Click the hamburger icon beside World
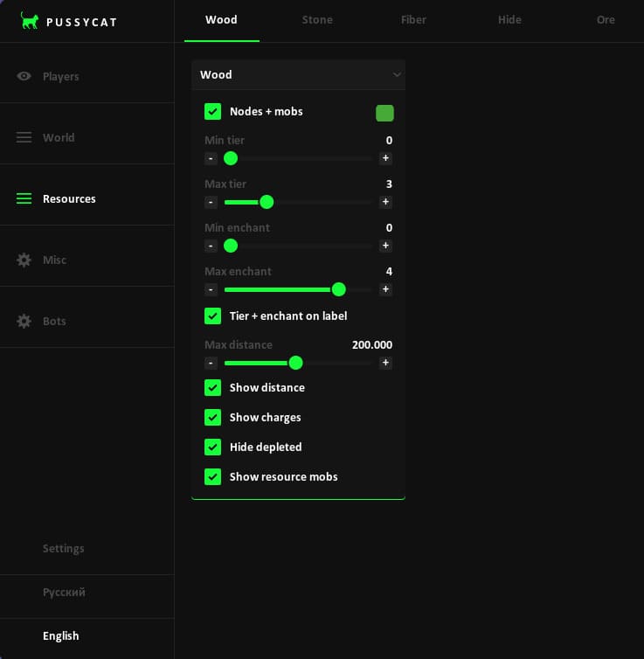Viewport: 644px width, 659px height. pyautogui.click(x=24, y=137)
